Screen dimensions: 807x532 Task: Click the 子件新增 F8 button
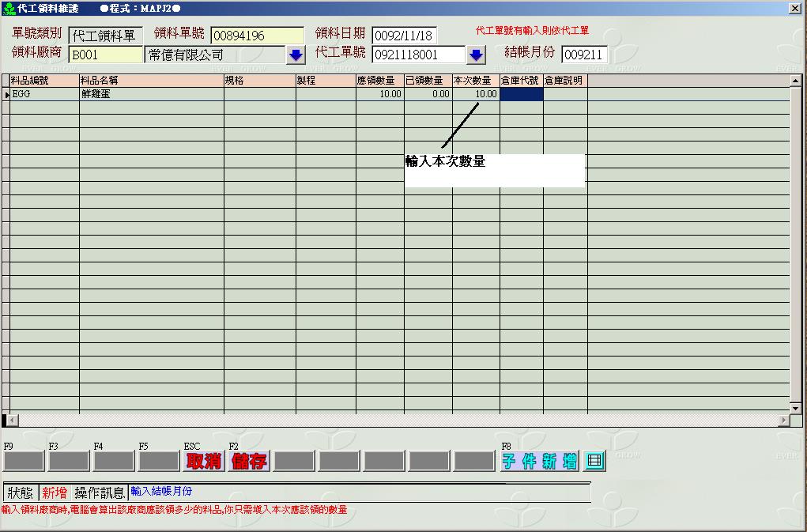[x=540, y=461]
